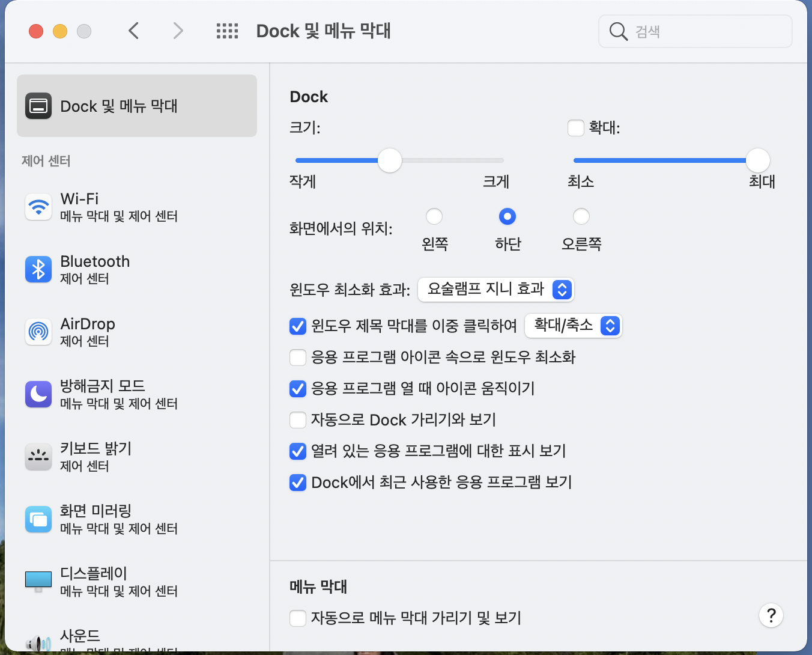
Task: Open the 키보드 밝기 icon
Action: (x=38, y=457)
